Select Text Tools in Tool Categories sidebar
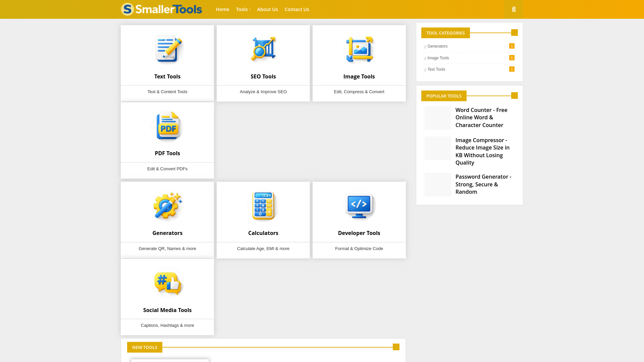 click(x=436, y=69)
